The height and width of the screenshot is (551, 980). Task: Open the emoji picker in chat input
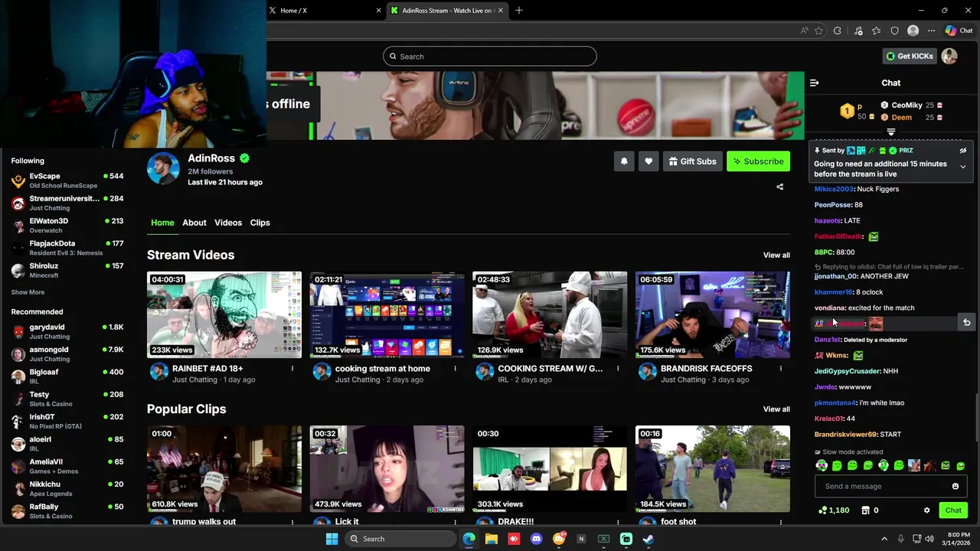tap(955, 487)
